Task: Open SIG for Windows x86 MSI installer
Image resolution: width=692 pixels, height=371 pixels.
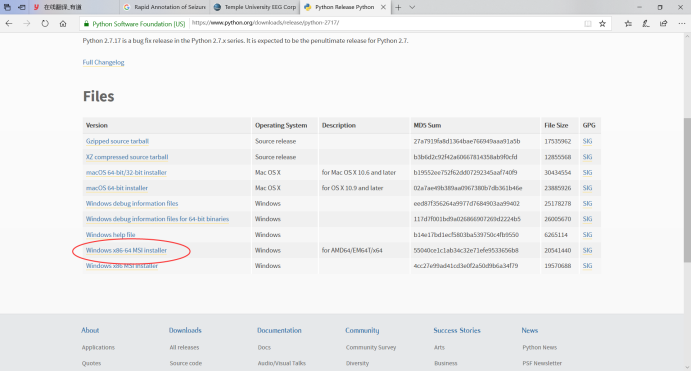Action: (587, 266)
